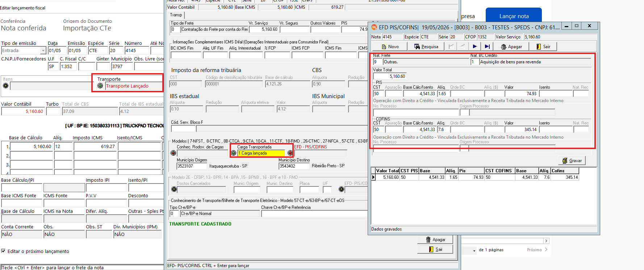644x270 pixels.
Task: Click Novo in the EFD PIS/COFINS toolbar
Action: (390, 47)
